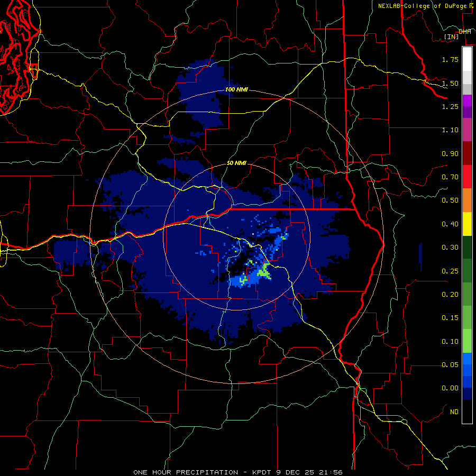Click the 1.25 legend value
The width and height of the screenshot is (476, 476).
[450, 106]
